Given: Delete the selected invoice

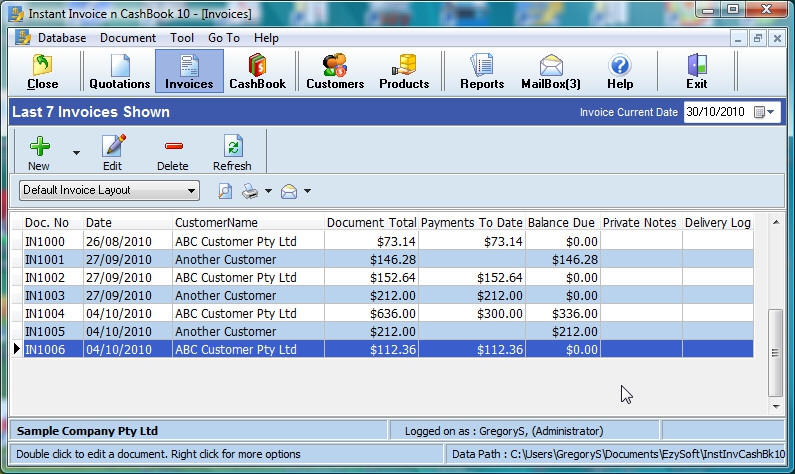Looking at the screenshot, I should 172,153.
